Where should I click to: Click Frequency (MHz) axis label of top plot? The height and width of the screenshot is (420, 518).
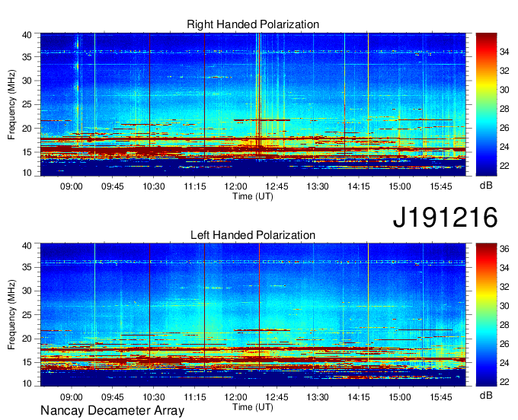pyautogui.click(x=11, y=104)
